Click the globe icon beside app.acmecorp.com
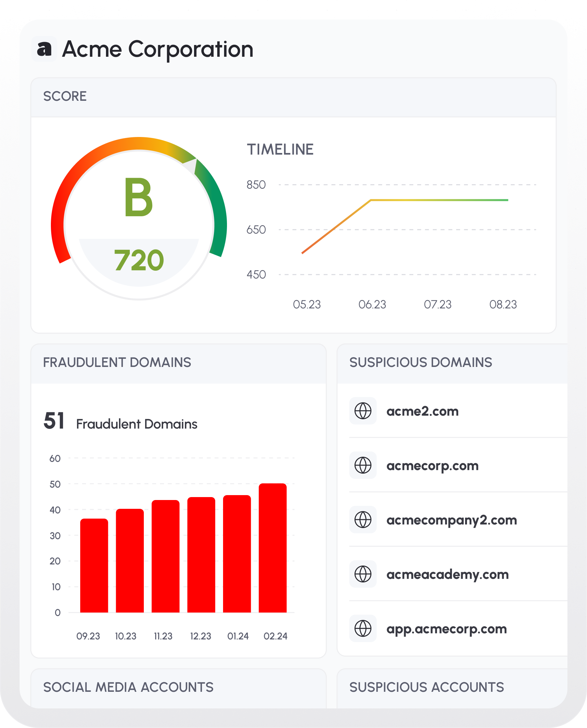The width and height of the screenshot is (587, 728). click(x=363, y=629)
